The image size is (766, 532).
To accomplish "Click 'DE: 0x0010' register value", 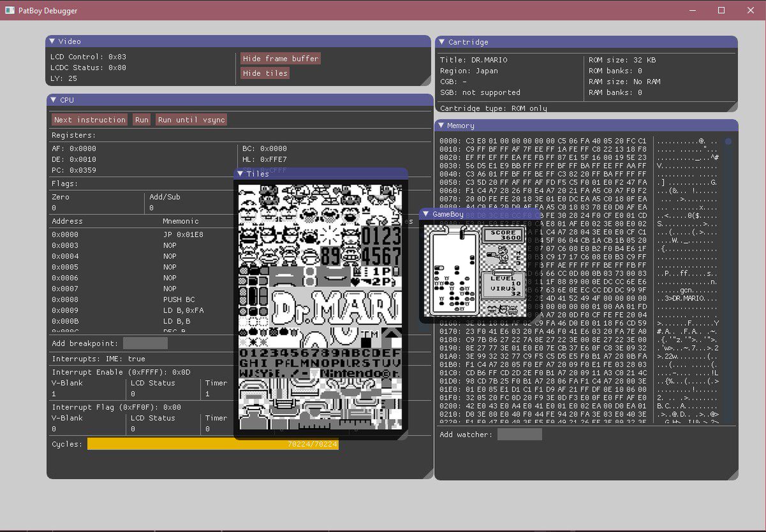I will point(74,159).
